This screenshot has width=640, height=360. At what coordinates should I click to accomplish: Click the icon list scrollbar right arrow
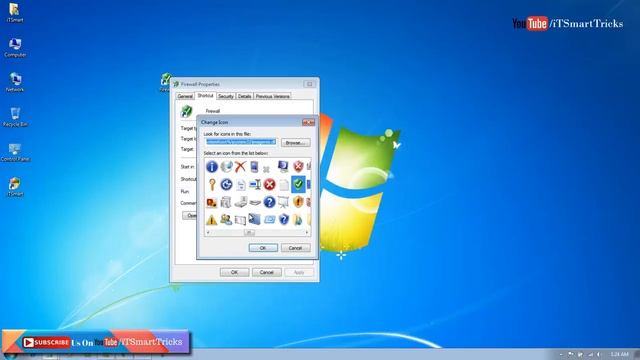(x=307, y=232)
